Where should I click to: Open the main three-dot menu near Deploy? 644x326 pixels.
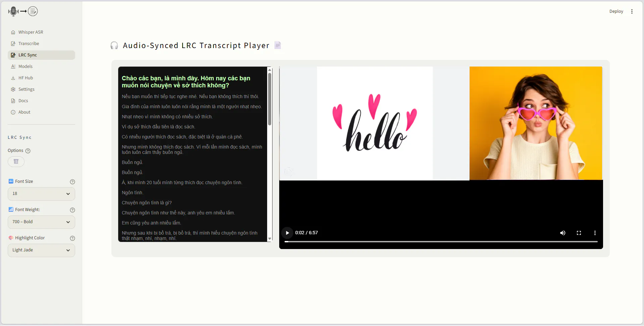click(x=632, y=11)
